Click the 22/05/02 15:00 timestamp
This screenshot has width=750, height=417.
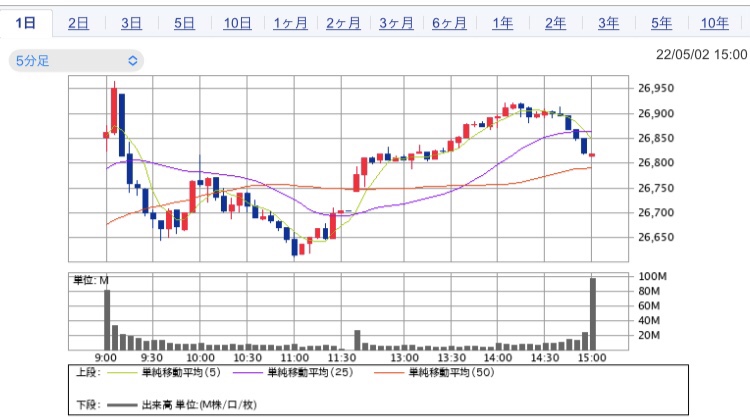click(701, 55)
